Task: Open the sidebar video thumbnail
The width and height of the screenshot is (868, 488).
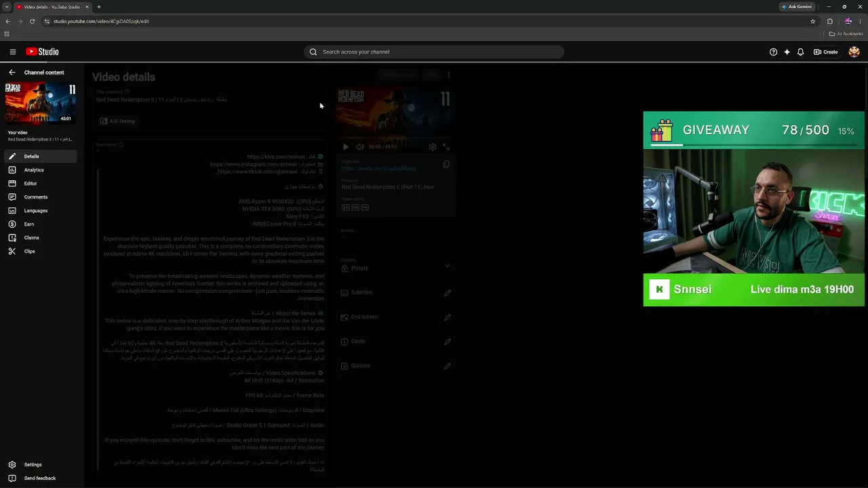Action: [x=41, y=103]
